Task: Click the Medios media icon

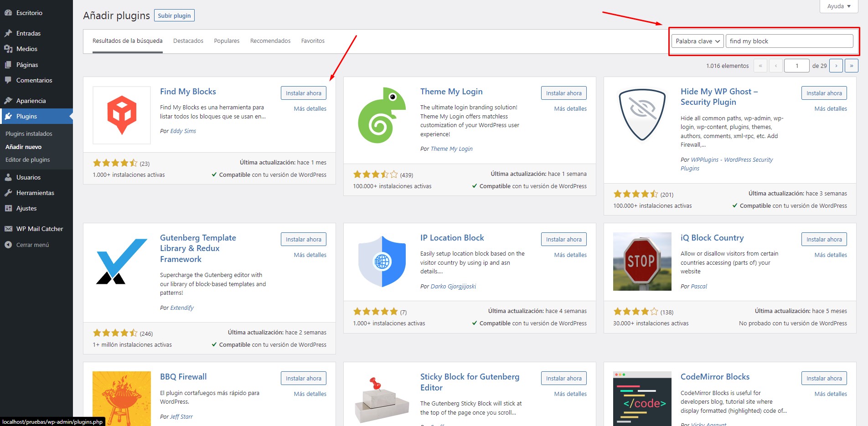Action: click(x=8, y=49)
